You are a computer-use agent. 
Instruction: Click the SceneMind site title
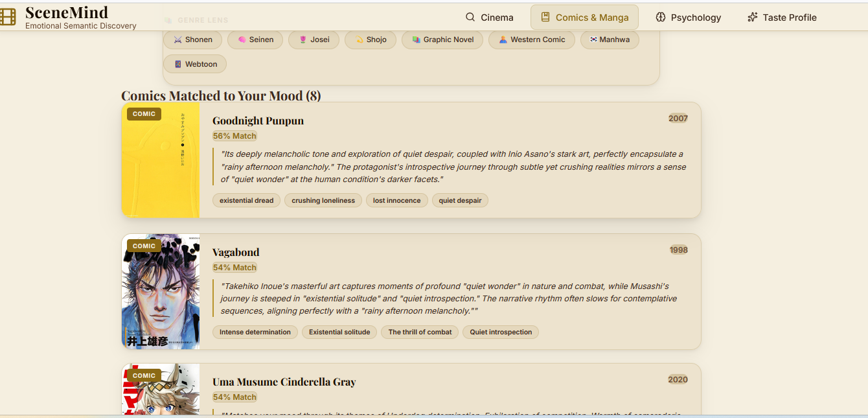[x=67, y=12]
